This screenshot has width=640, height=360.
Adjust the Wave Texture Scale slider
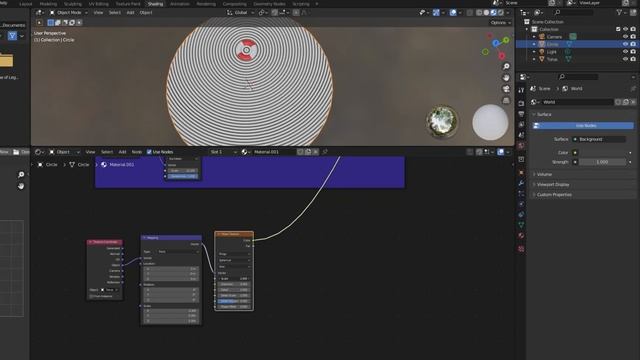click(233, 279)
